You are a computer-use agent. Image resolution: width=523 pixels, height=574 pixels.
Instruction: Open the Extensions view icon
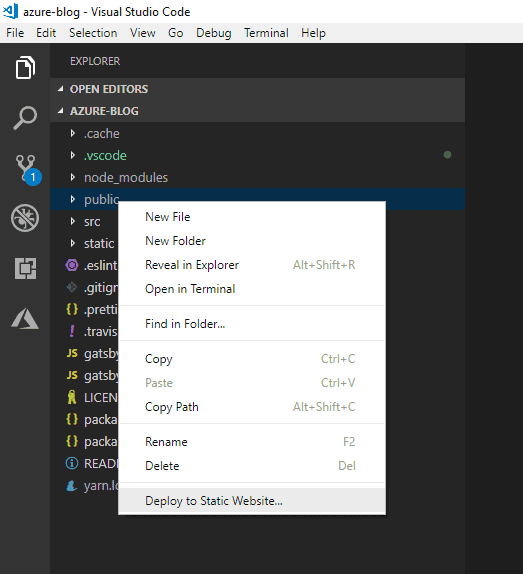[x=25, y=268]
